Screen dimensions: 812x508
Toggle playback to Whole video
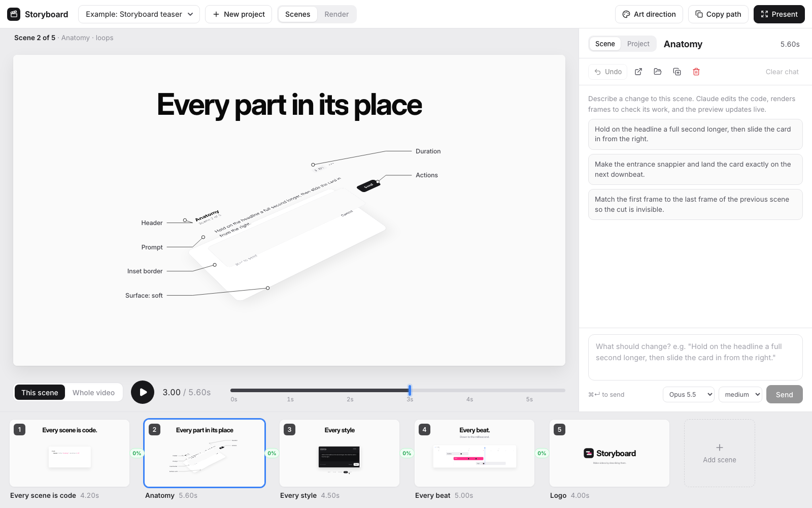click(93, 392)
